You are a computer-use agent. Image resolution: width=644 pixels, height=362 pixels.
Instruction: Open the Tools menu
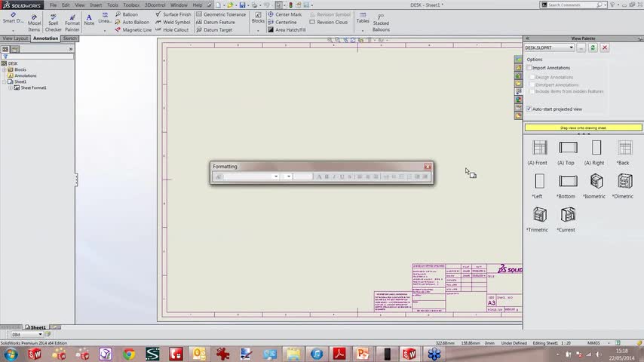click(x=112, y=5)
